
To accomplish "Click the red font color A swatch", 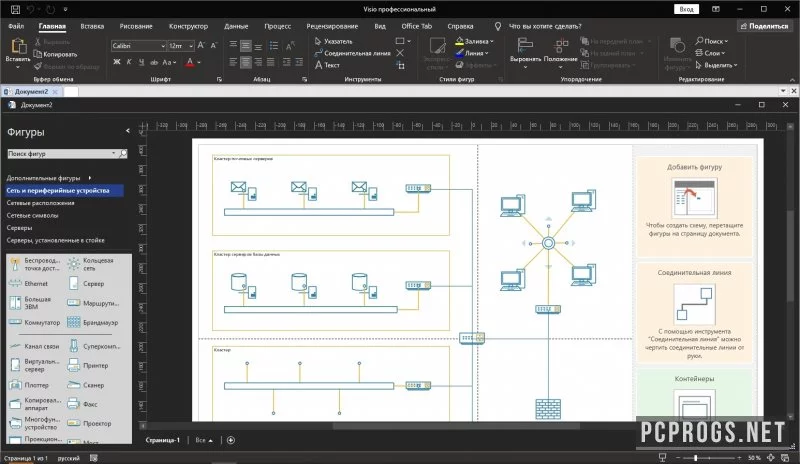I will (x=190, y=62).
